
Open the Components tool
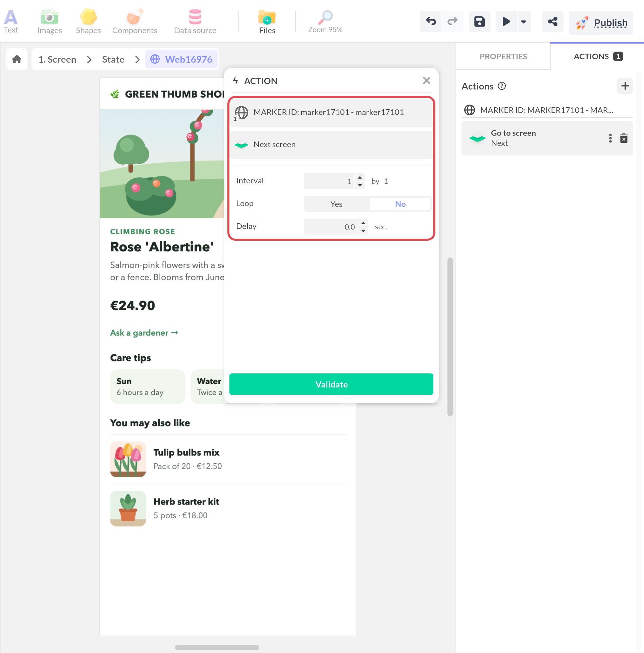point(135,22)
